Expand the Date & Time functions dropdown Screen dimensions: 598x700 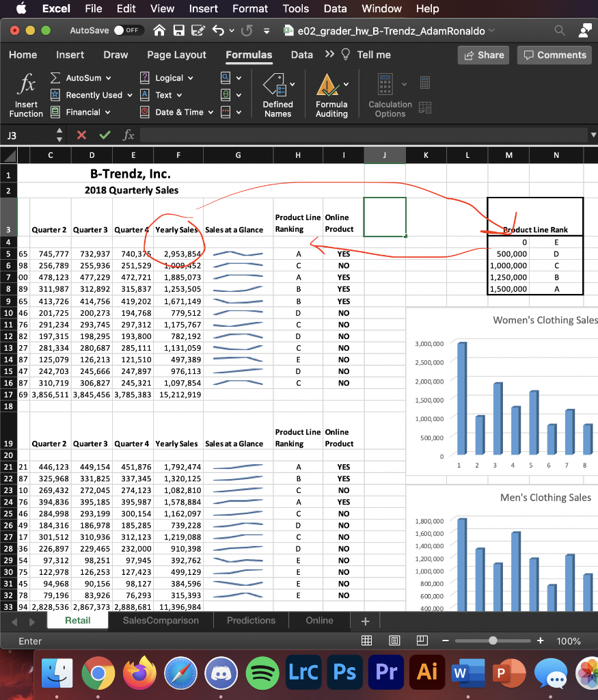[210, 112]
